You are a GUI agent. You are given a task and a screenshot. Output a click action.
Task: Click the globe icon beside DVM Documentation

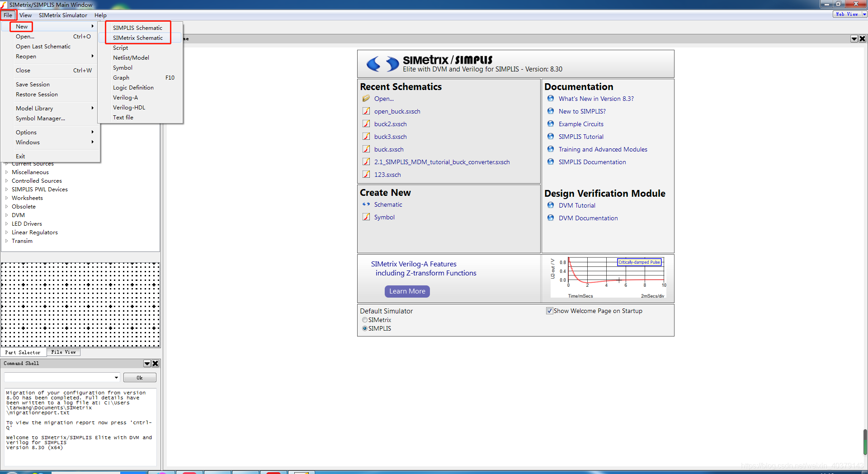coord(551,218)
